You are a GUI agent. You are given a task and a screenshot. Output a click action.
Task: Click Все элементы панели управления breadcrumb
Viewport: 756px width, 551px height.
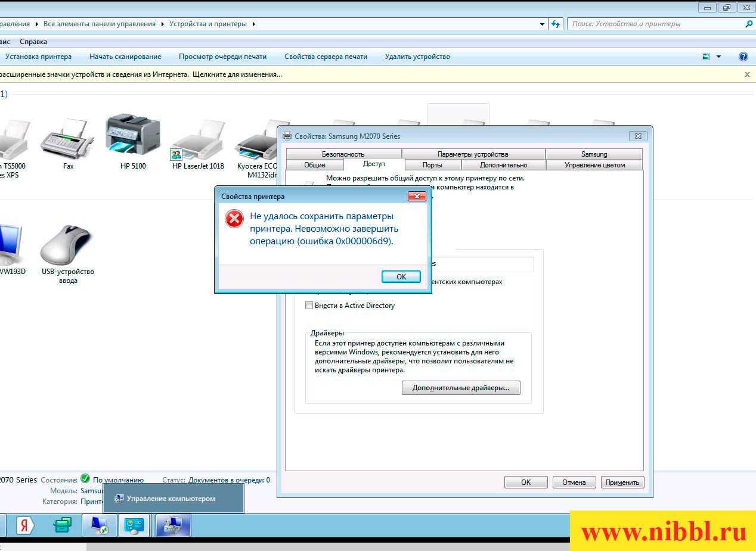point(99,24)
